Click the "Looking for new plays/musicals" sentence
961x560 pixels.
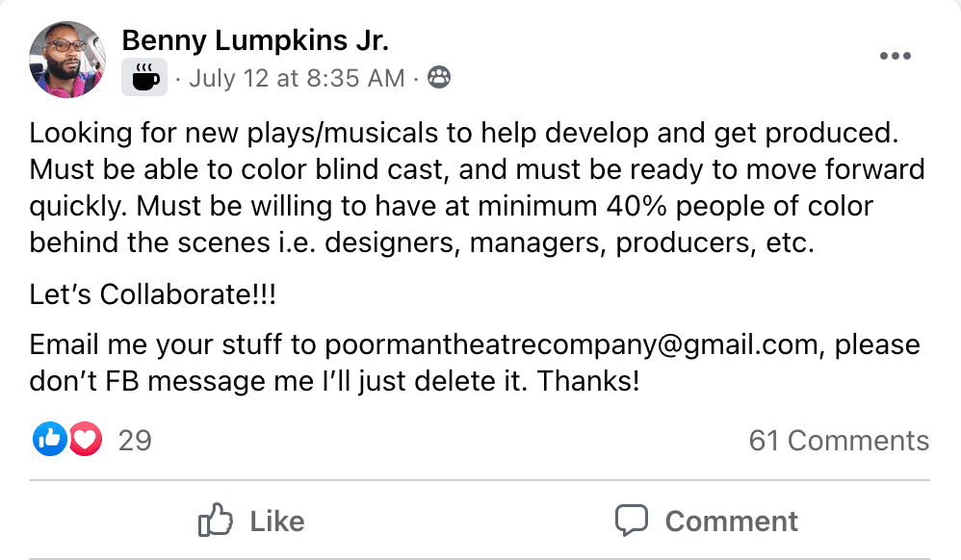[x=221, y=134]
